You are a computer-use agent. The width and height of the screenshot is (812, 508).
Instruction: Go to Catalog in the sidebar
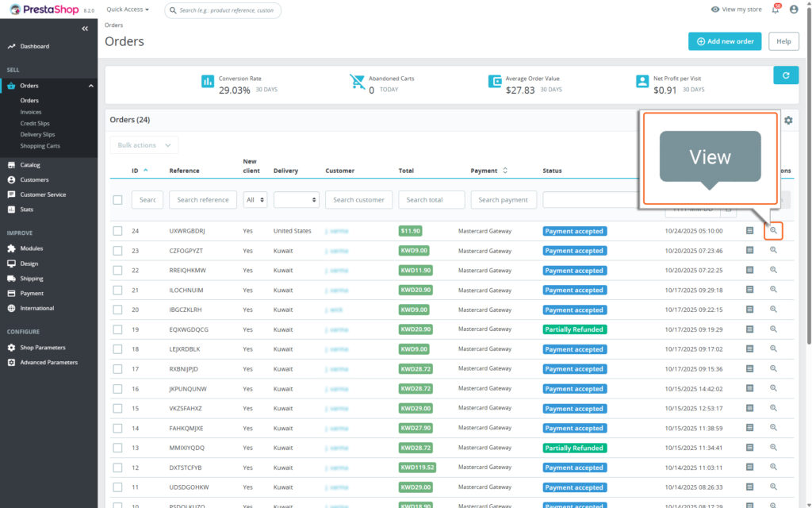(x=30, y=165)
